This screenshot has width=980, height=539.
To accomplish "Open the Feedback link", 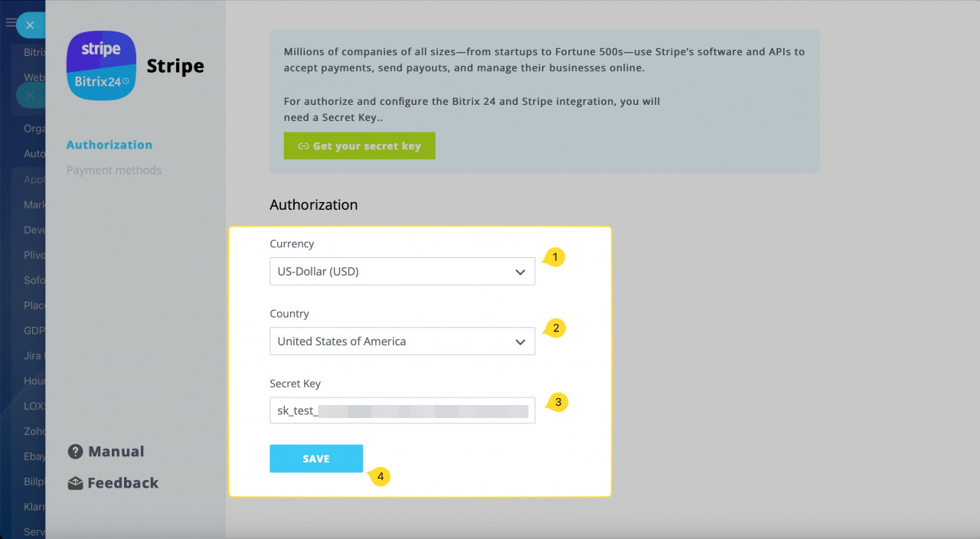I will pos(123,483).
